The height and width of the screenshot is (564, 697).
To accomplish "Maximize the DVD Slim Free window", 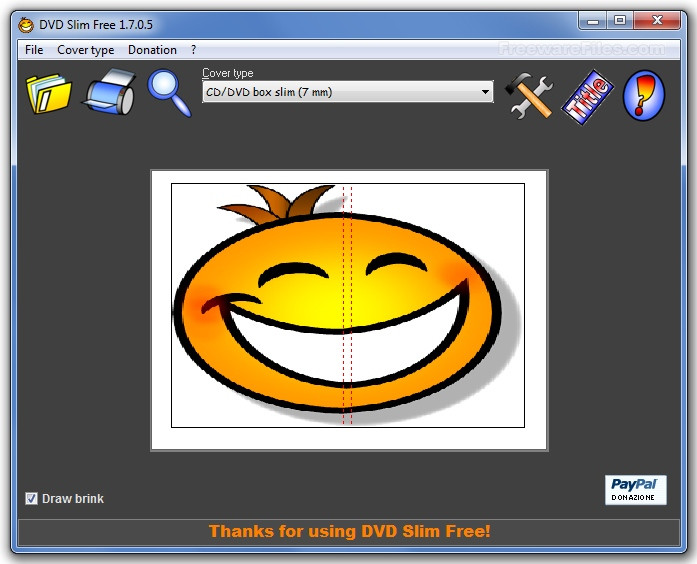I will pyautogui.click(x=620, y=20).
